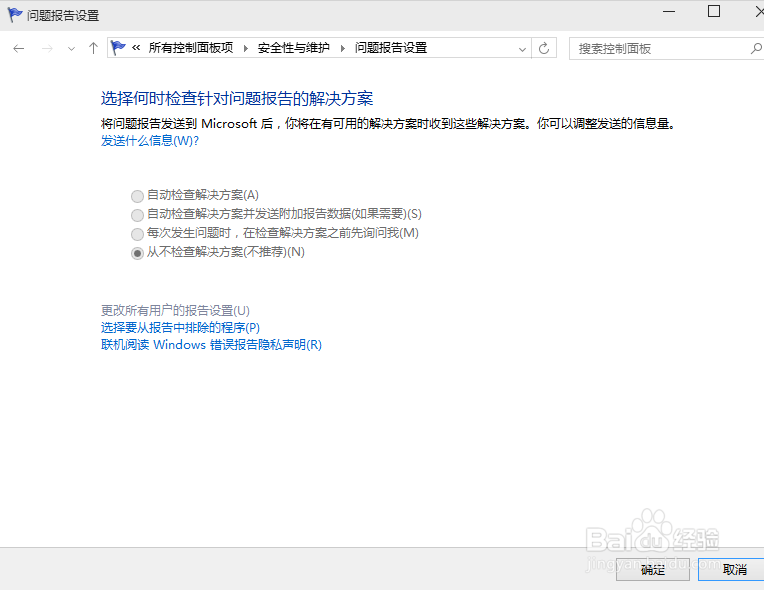The height and width of the screenshot is (590, 764).
Task: Confirm with the 确定 button
Action: pos(652,569)
